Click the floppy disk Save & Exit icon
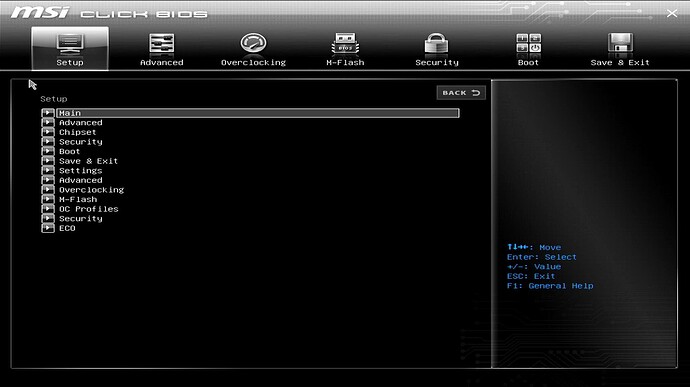Image resolution: width=690 pixels, height=387 pixels. tap(620, 43)
